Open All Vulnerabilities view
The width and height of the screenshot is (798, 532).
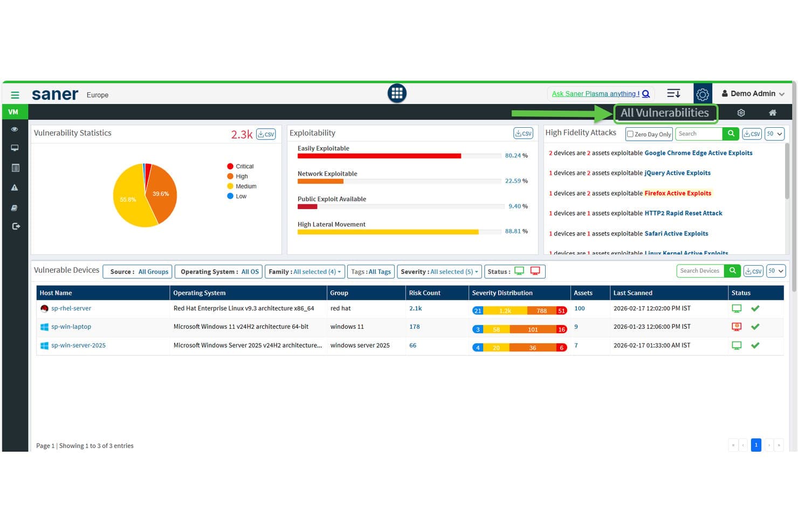(x=665, y=113)
